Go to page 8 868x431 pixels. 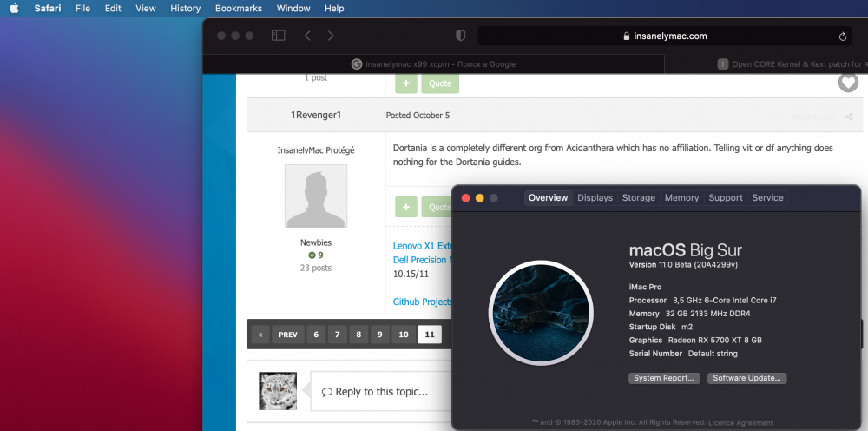click(358, 335)
